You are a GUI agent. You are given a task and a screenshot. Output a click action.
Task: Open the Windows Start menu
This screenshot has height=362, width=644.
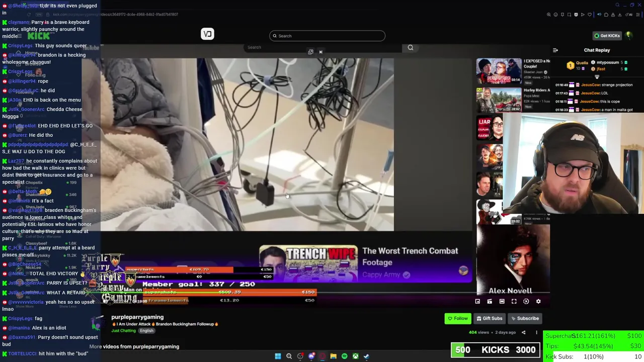(278, 356)
